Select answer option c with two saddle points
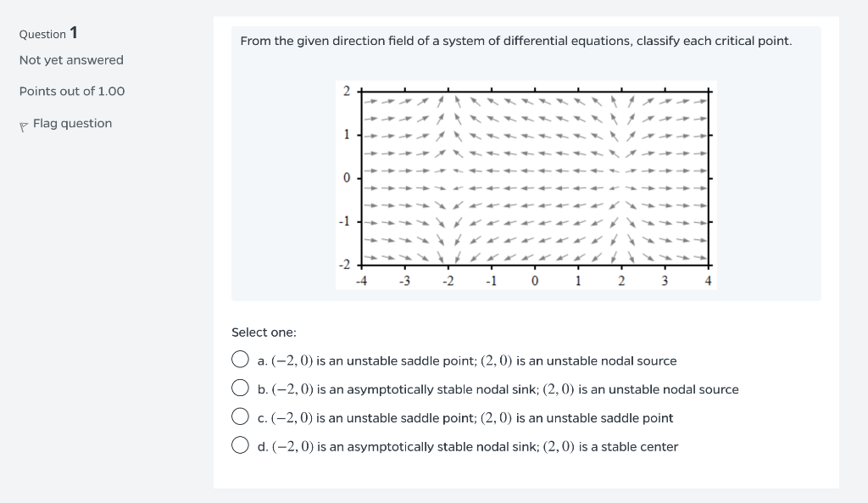 (x=241, y=416)
